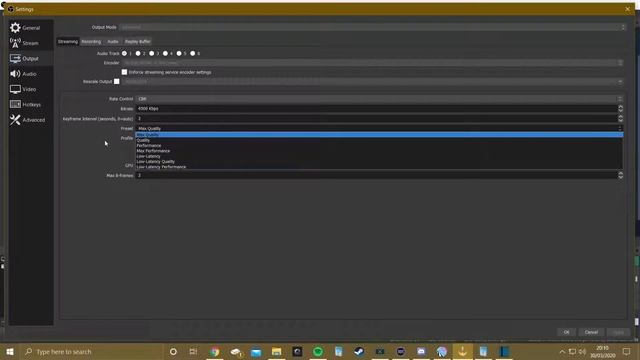The width and height of the screenshot is (640, 360).
Task: Open the Output Mode dropdown
Action: pos(373,27)
